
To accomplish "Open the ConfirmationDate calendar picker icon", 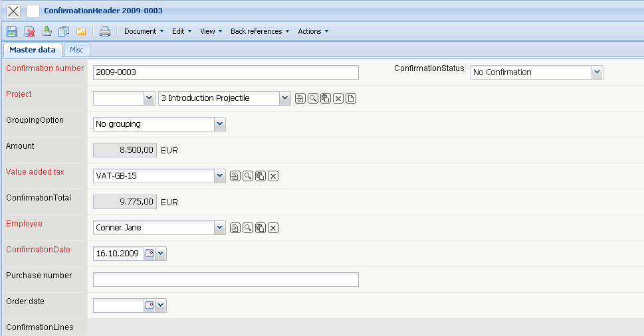I will pyautogui.click(x=150, y=254).
